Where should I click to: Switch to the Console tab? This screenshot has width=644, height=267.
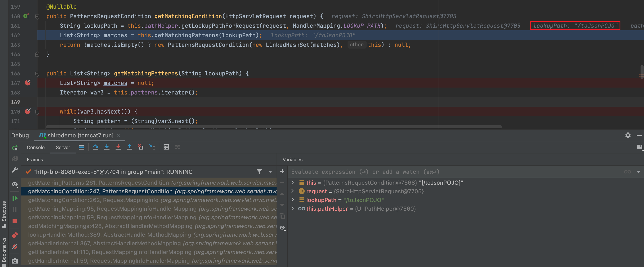pos(36,147)
